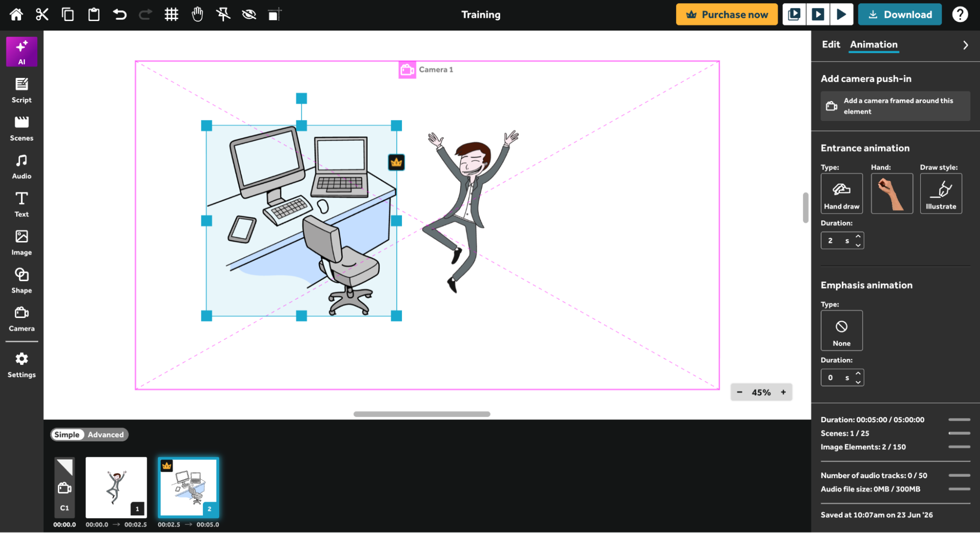
Task: Click the Duration usage progress bar
Action: pyautogui.click(x=959, y=420)
